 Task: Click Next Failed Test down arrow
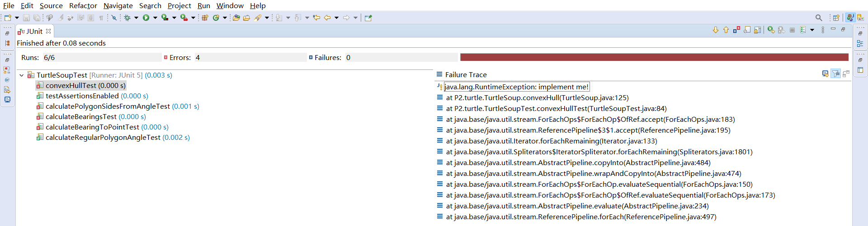(716, 30)
